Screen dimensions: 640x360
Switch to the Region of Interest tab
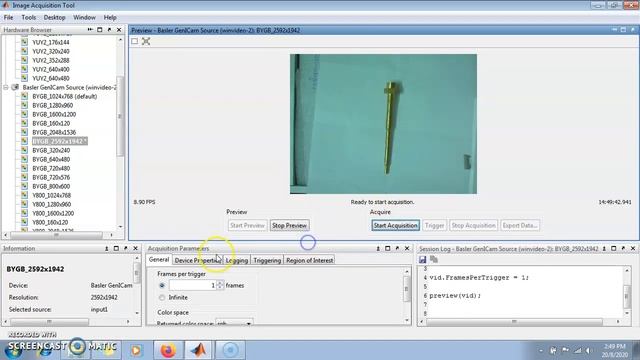pos(309,260)
